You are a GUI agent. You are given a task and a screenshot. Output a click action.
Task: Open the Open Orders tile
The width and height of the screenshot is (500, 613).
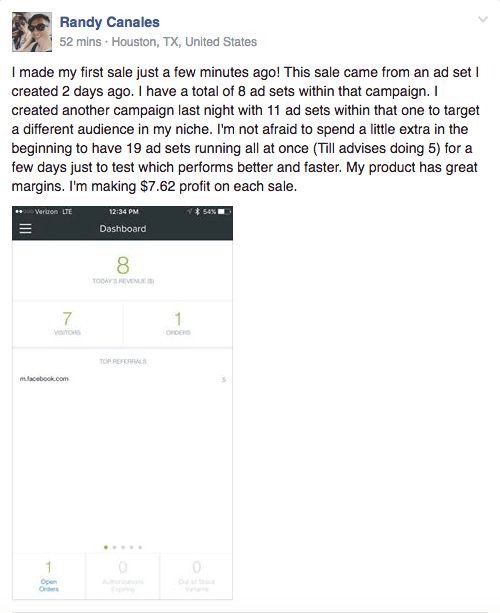click(x=49, y=576)
